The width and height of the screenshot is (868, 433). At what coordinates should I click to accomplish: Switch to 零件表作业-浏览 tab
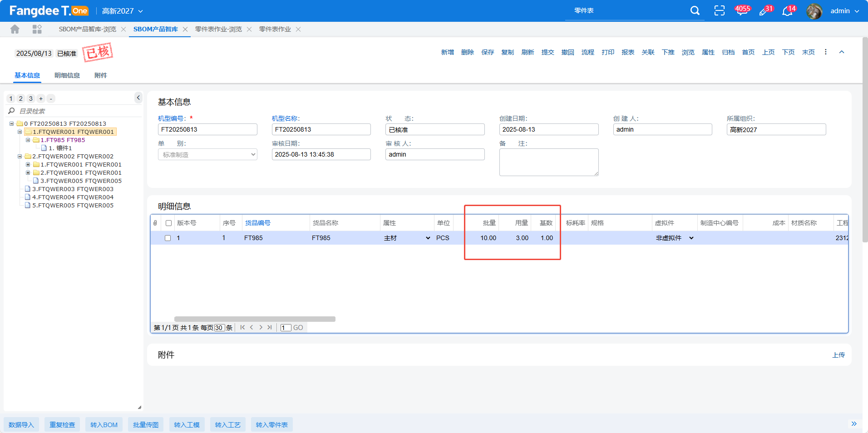(x=218, y=30)
